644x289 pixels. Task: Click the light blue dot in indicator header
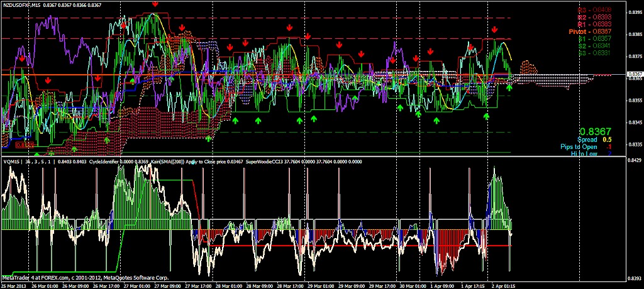pyautogui.click(x=194, y=161)
